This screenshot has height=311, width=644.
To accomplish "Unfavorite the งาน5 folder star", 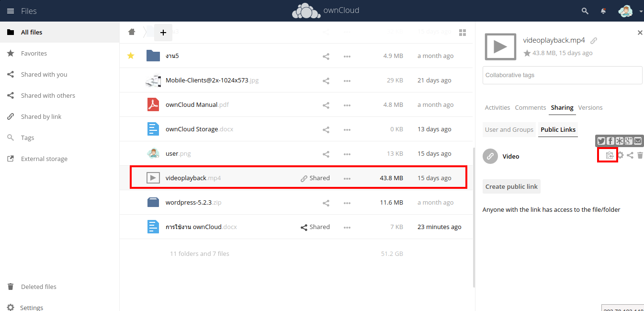I will click(x=130, y=56).
